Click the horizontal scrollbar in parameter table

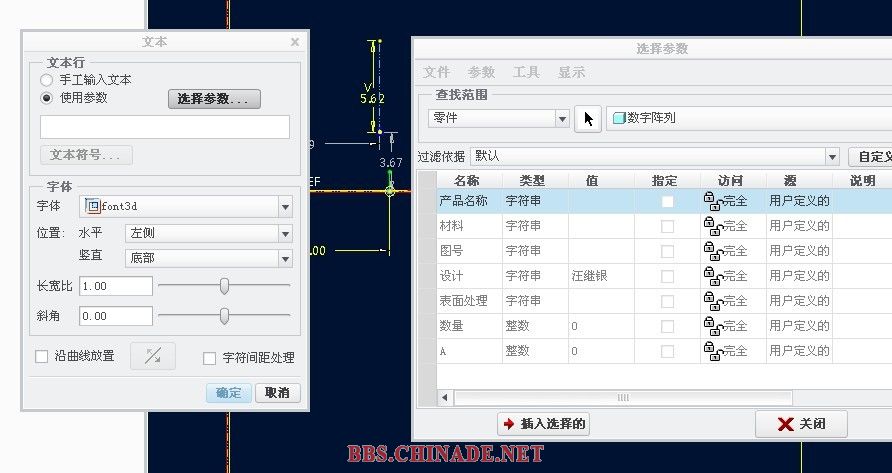(x=623, y=397)
